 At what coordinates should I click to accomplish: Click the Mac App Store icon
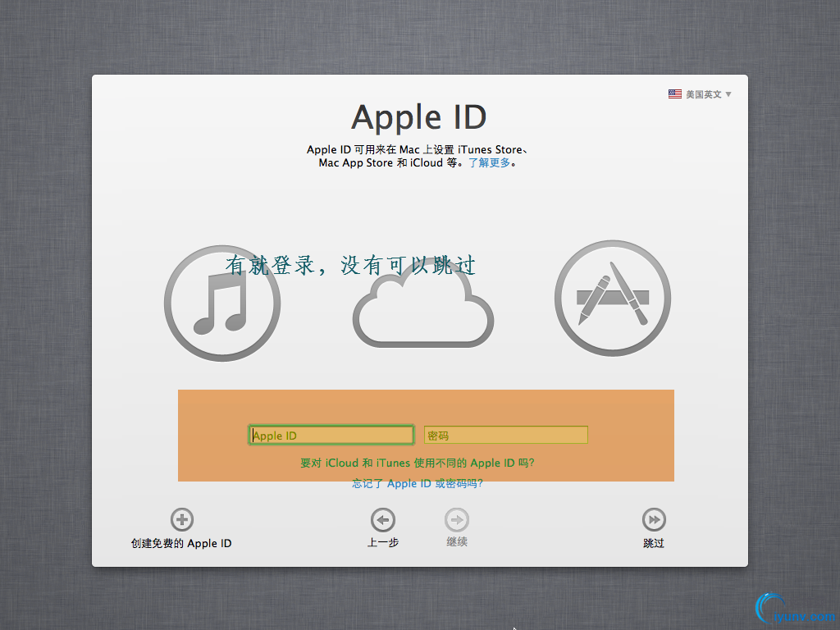coord(613,299)
